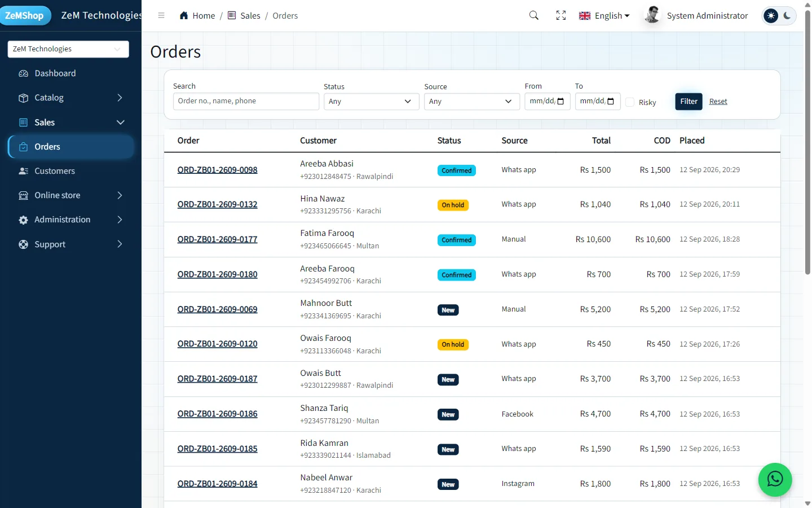Screen dimensions: 812x508
Task: Select Orders in the sidebar
Action: (71, 147)
